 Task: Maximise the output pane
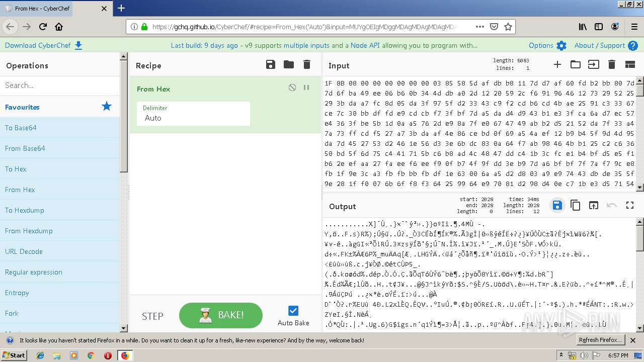[630, 205]
